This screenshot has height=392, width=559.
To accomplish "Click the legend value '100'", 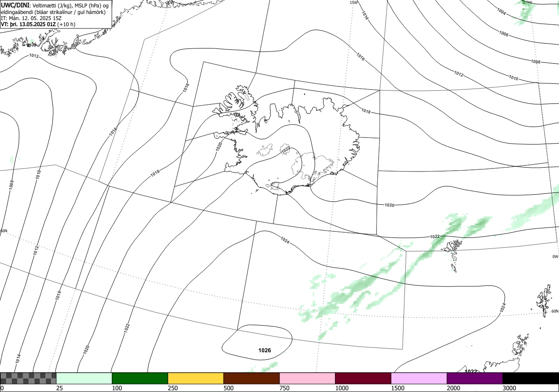I will click(117, 388).
